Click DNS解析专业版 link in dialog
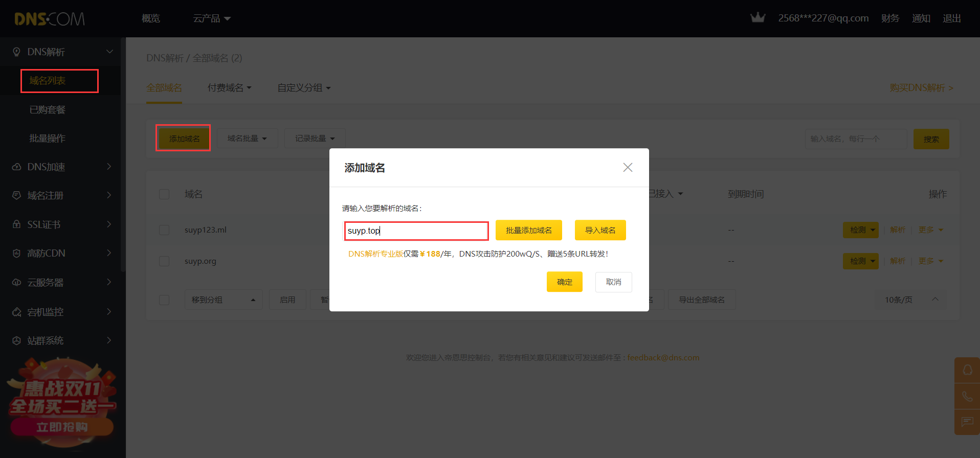 [375, 254]
